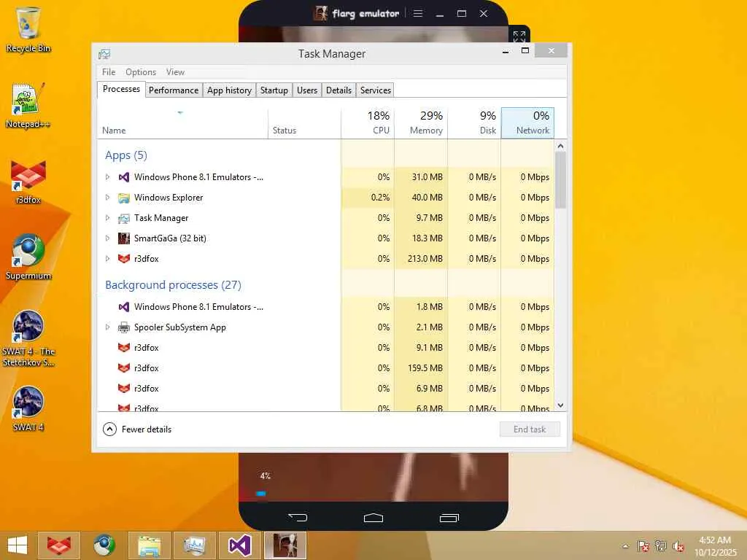Toggle fullscreen in flarg emulator
The width and height of the screenshot is (747, 560).
[x=519, y=36]
